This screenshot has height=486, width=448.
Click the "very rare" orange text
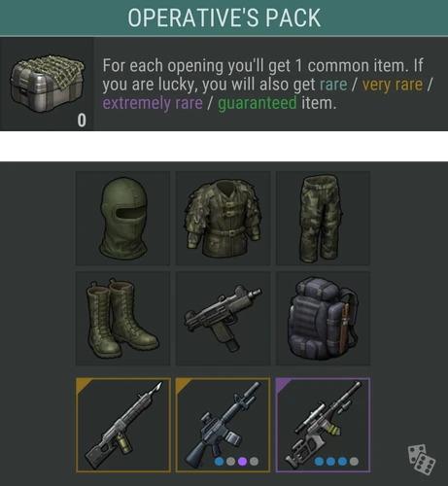pos(393,85)
